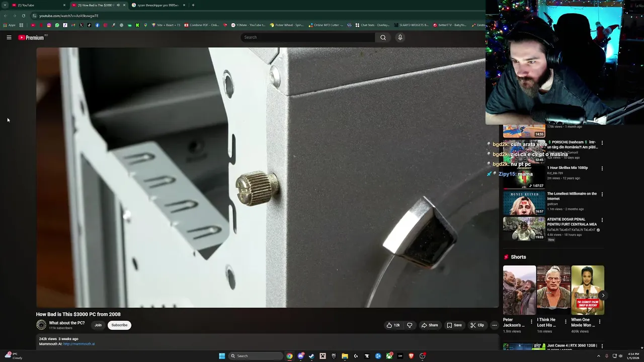Viewport: 644px width, 362px height.
Task: Show hidden system tray icons
Action: 598,356
